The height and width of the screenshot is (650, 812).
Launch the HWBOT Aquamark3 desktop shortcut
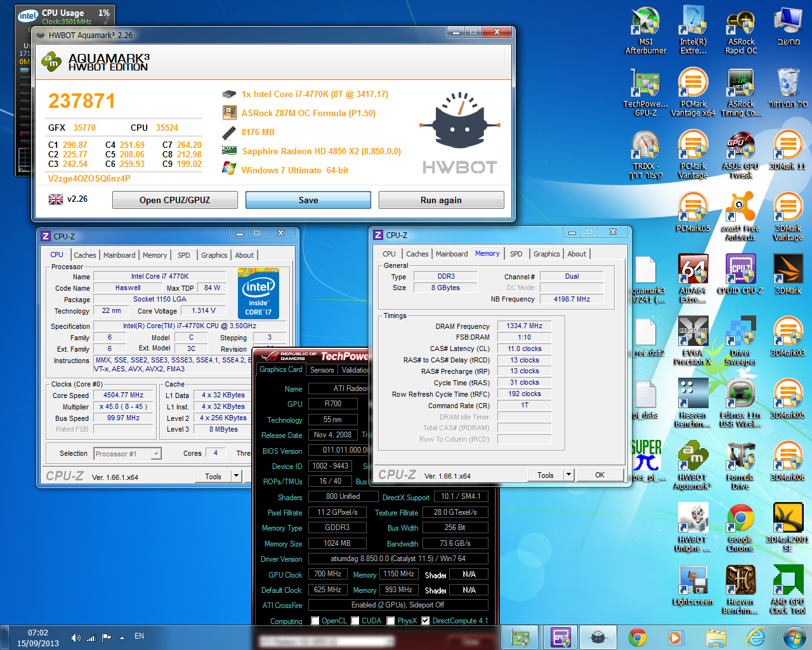tap(693, 465)
